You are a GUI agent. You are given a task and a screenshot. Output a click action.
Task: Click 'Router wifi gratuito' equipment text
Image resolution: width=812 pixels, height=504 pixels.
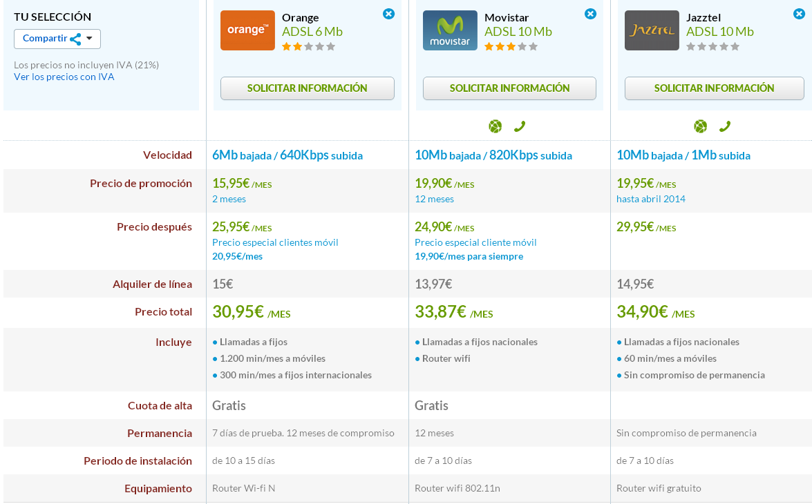coord(659,488)
